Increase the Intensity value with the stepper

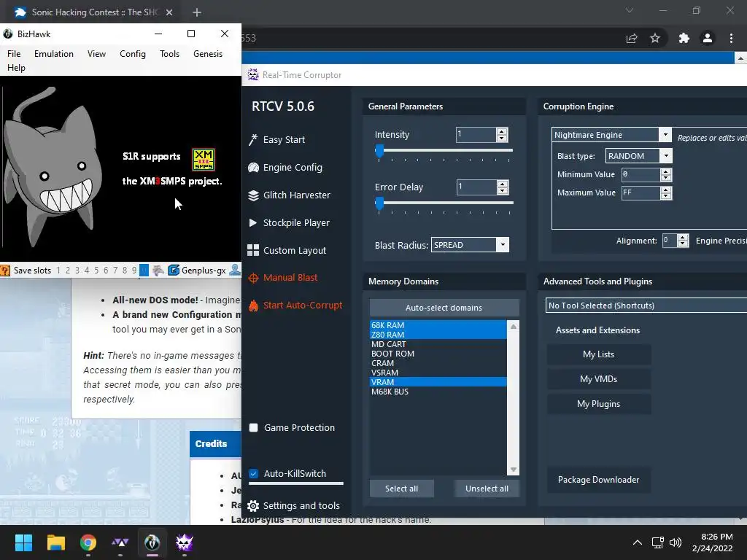coord(502,131)
